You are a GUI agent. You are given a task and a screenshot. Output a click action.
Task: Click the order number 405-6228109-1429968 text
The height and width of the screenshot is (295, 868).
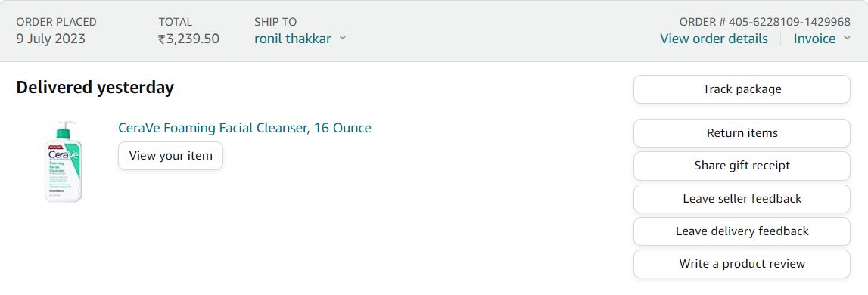[789, 22]
